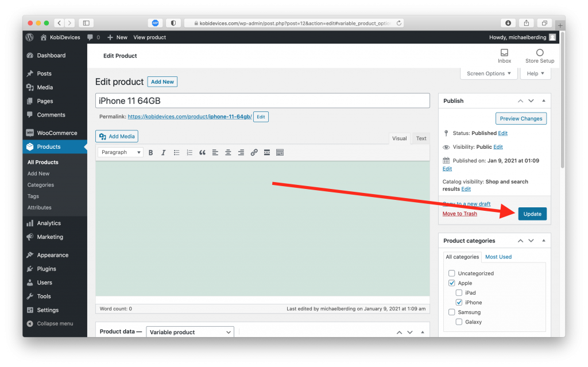Image resolution: width=588 pixels, height=367 pixels.
Task: Open the WordPress logo menu
Action: pos(30,37)
